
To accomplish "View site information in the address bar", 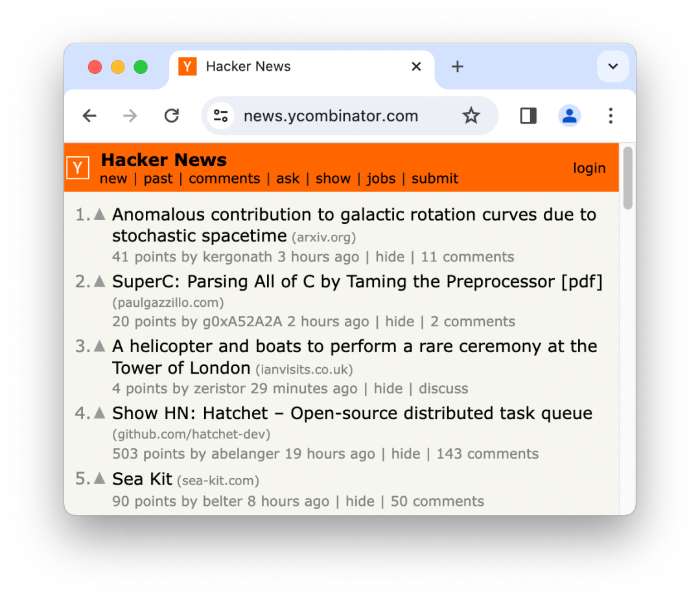I will pyautogui.click(x=220, y=115).
